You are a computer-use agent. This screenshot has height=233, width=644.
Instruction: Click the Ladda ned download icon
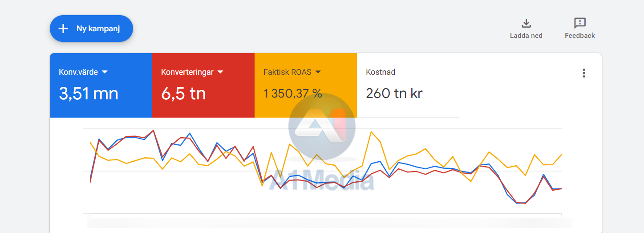(x=526, y=23)
